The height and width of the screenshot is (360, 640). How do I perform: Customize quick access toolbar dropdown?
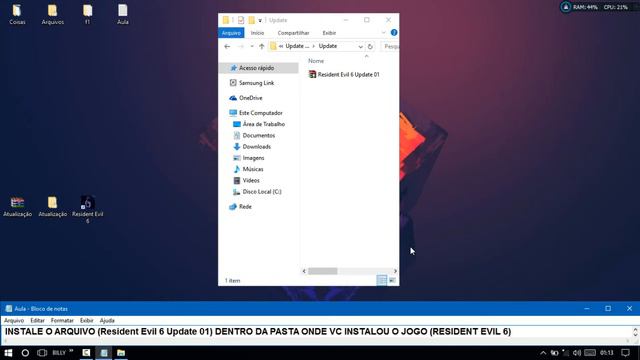tap(260, 20)
